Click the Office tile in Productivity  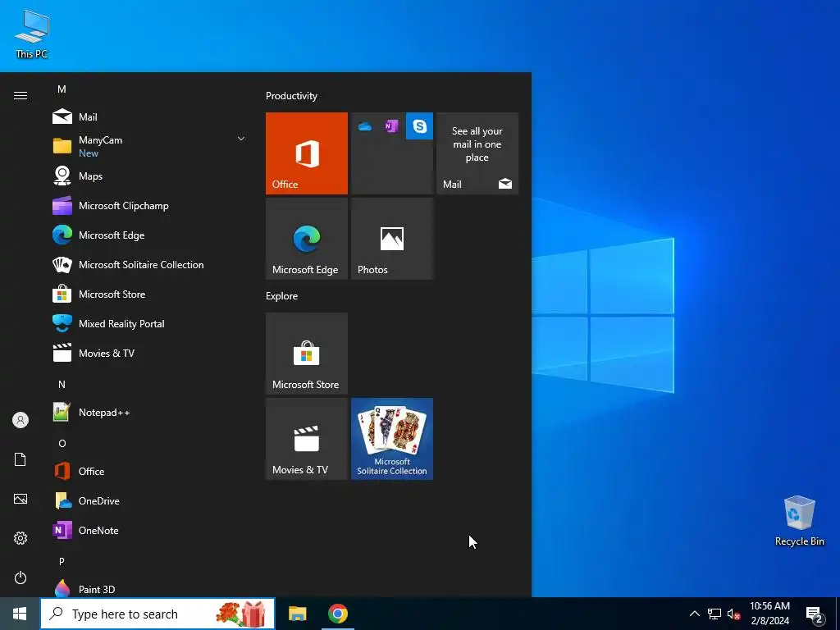click(x=307, y=153)
